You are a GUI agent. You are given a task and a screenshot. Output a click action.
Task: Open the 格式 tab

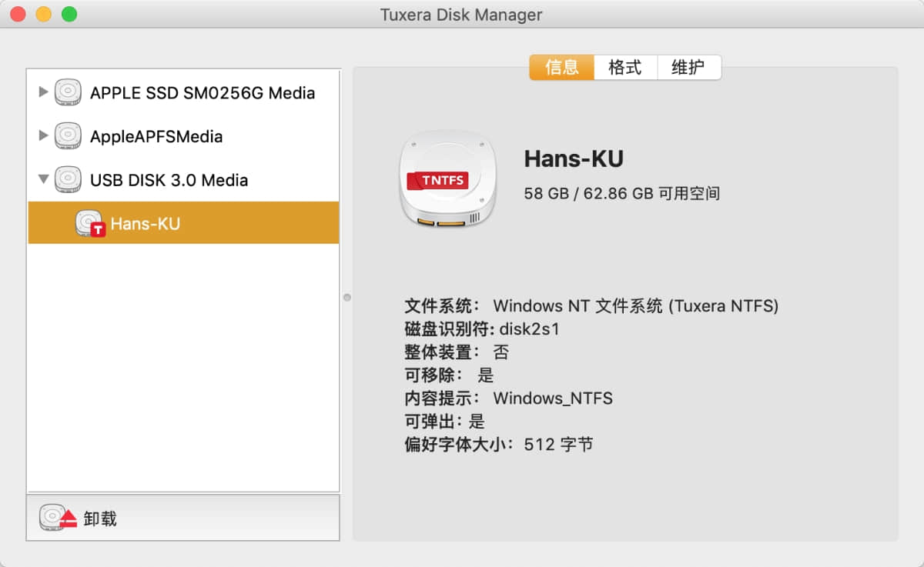point(624,68)
